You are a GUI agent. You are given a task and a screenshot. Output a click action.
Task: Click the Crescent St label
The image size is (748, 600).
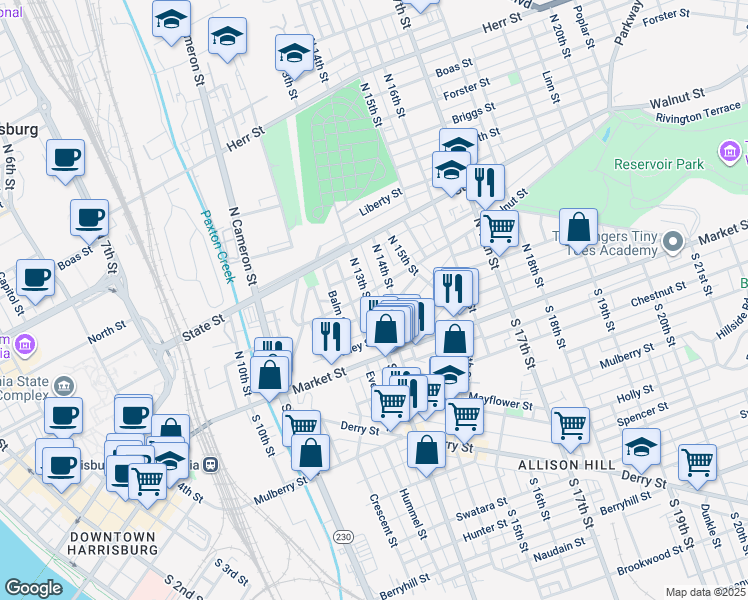383,520
